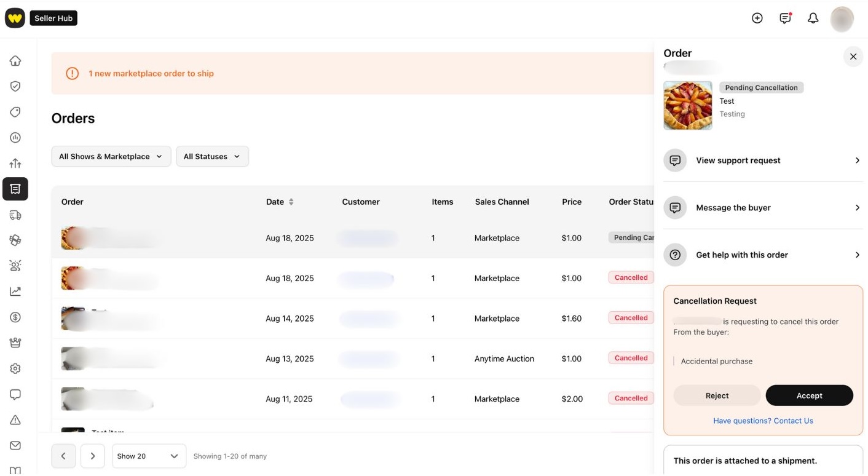
Task: Accept the cancellation request
Action: click(809, 395)
